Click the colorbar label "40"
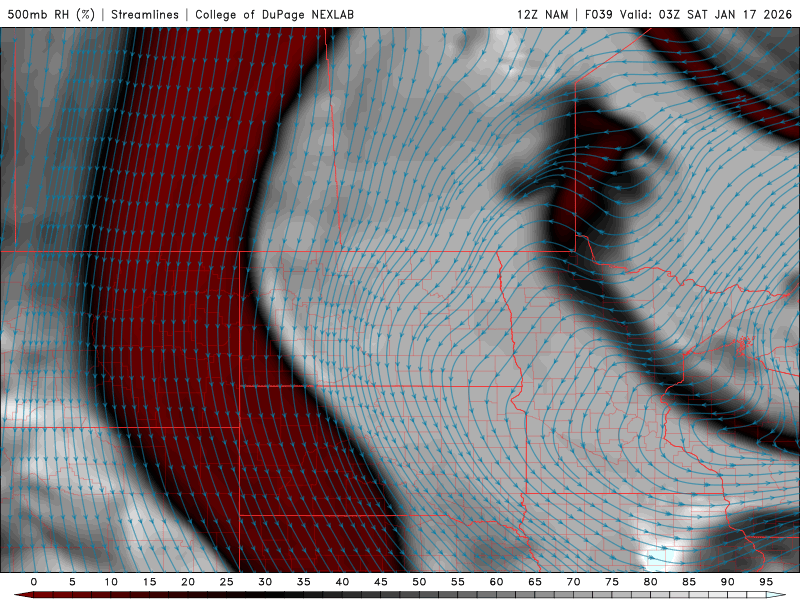The height and width of the screenshot is (600, 800). point(342,582)
